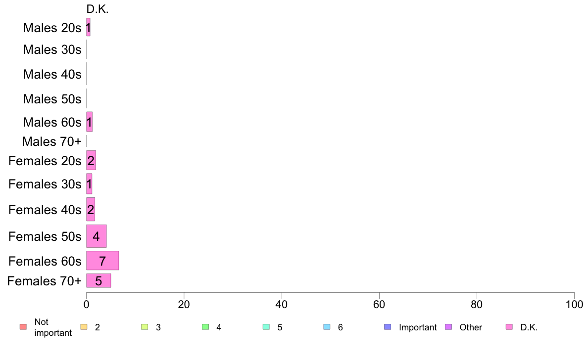
Task: Click the red 'Not important' legend swatch
Action: tap(23, 327)
